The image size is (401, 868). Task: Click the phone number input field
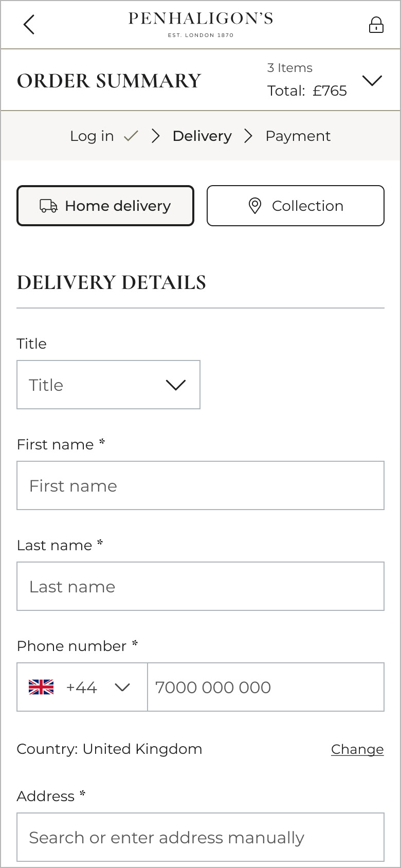[265, 687]
